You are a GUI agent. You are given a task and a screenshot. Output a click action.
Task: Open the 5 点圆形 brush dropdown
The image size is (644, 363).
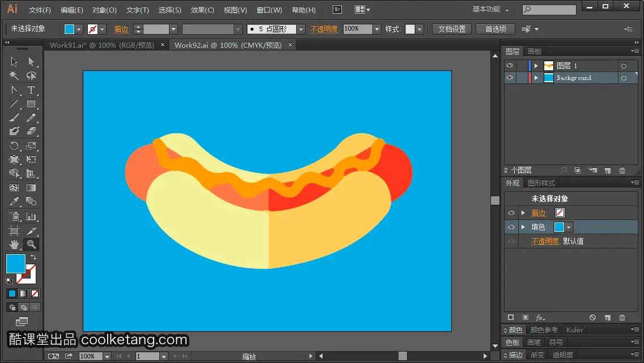[301, 29]
